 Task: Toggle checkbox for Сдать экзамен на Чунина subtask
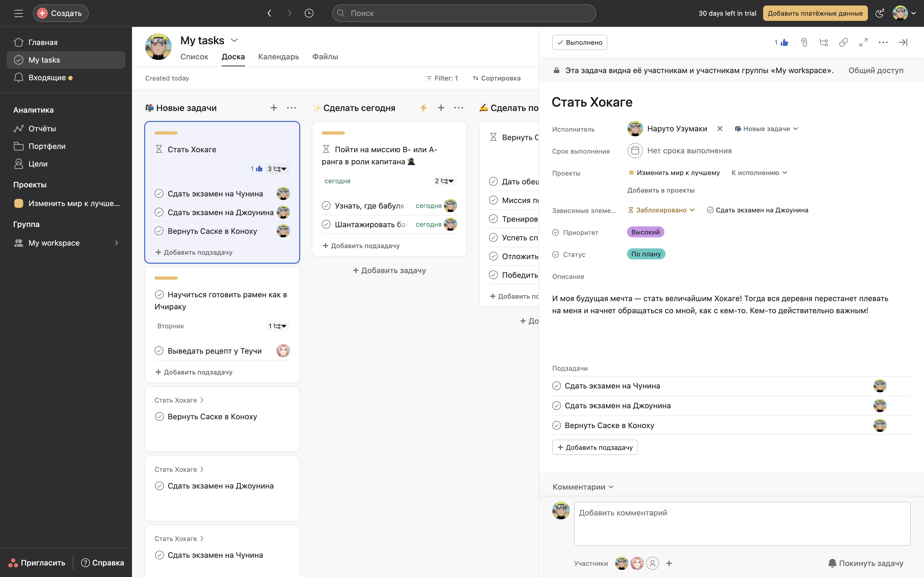556,385
